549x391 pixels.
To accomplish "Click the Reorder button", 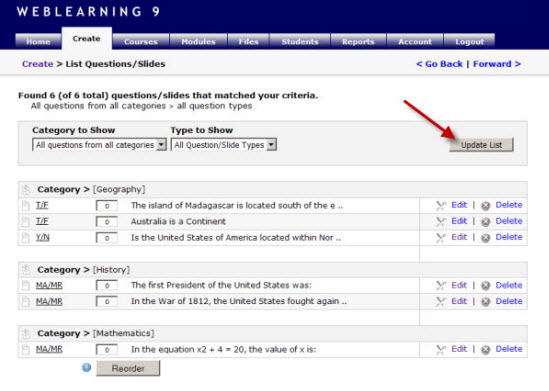I will tap(128, 368).
